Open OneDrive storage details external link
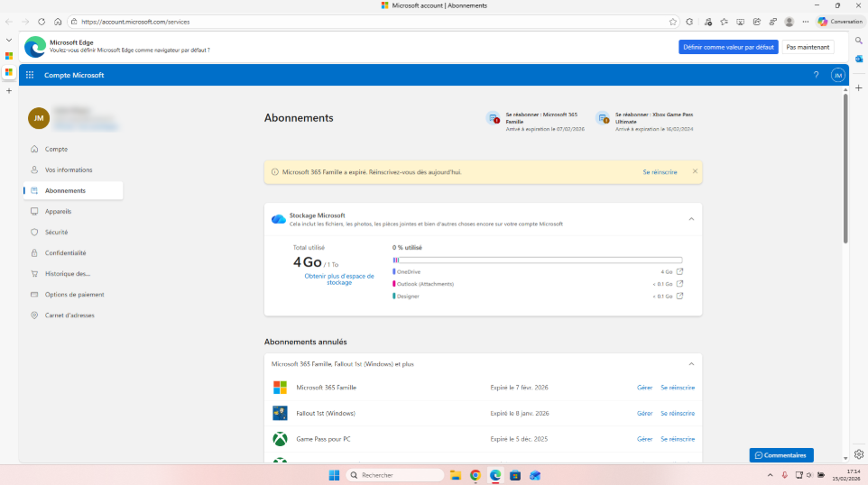868x485 pixels. 679,271
